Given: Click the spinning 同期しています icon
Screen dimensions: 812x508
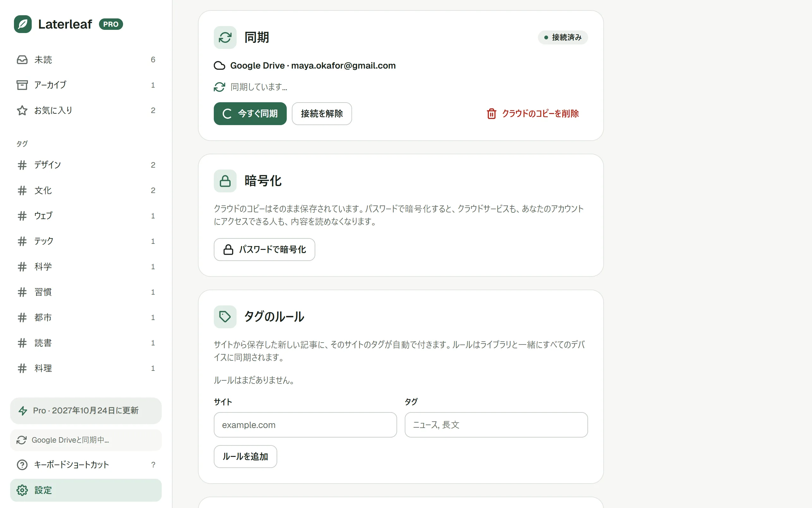Looking at the screenshot, I should (219, 87).
